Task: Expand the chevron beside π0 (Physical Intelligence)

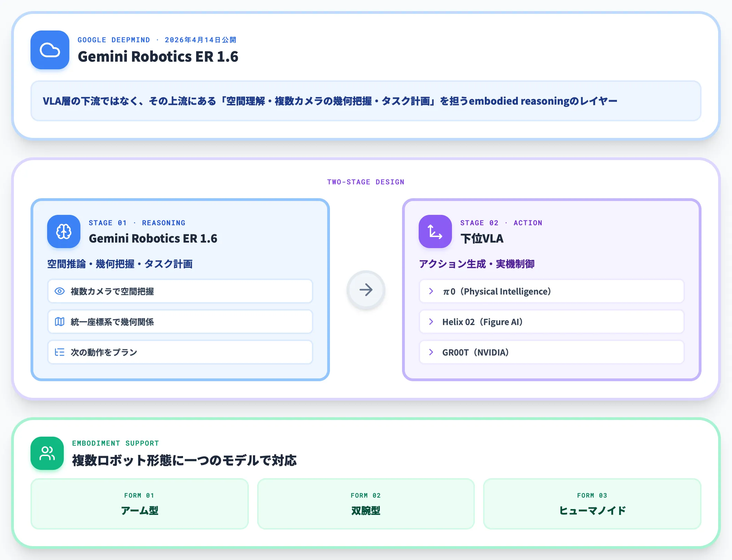Action: (x=431, y=291)
